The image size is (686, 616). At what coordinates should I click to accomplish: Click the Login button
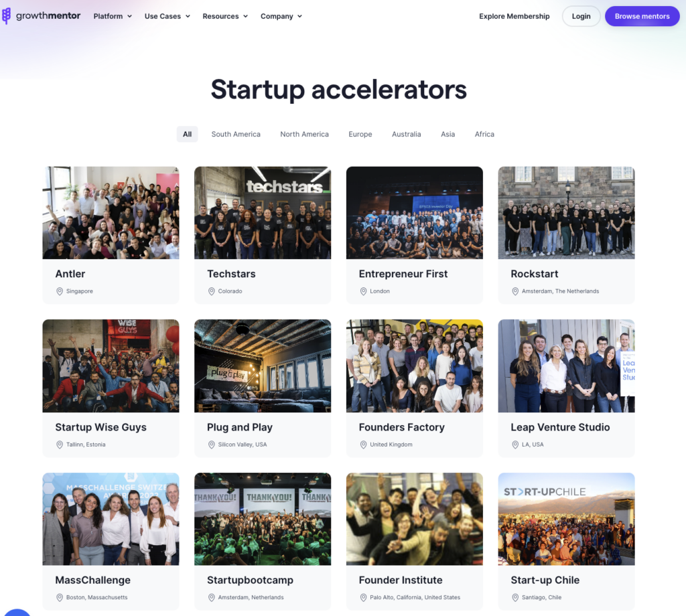[x=581, y=16]
